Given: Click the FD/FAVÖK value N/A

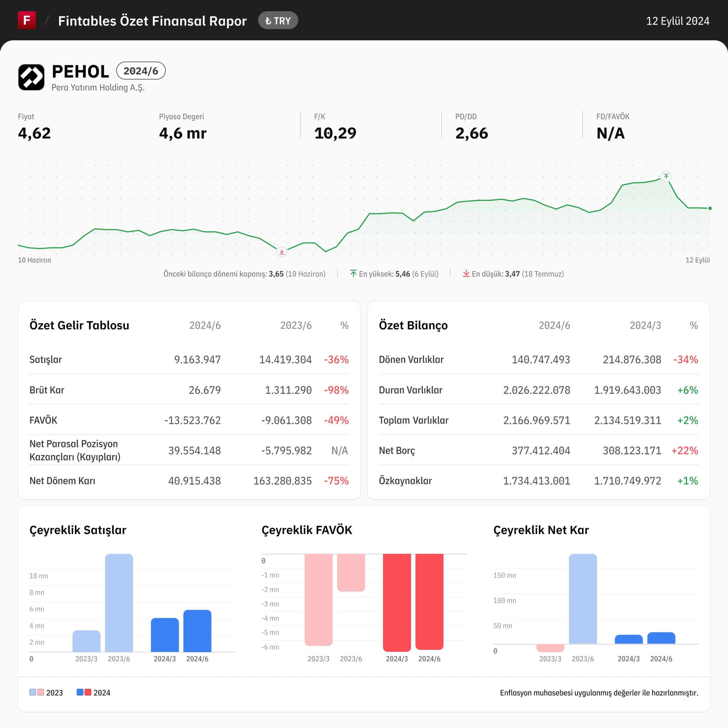Looking at the screenshot, I should (x=611, y=133).
